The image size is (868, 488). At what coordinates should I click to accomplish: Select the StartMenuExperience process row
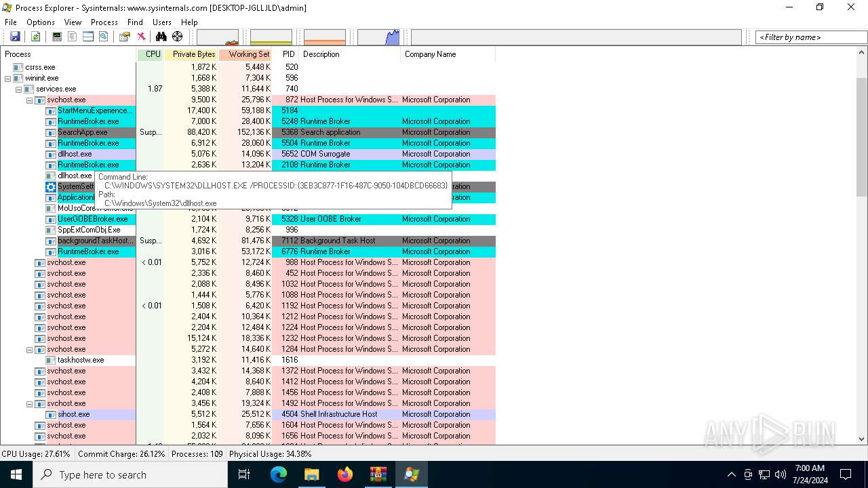[248, 110]
